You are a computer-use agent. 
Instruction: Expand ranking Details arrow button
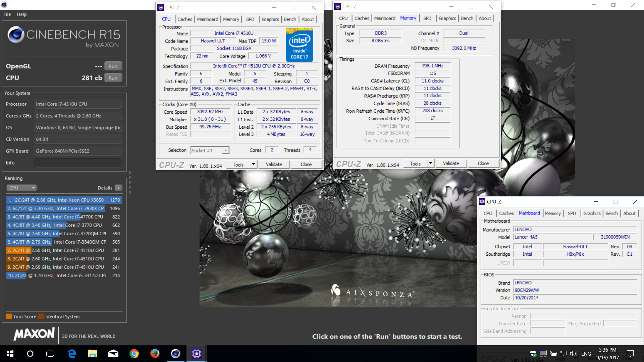tap(119, 188)
